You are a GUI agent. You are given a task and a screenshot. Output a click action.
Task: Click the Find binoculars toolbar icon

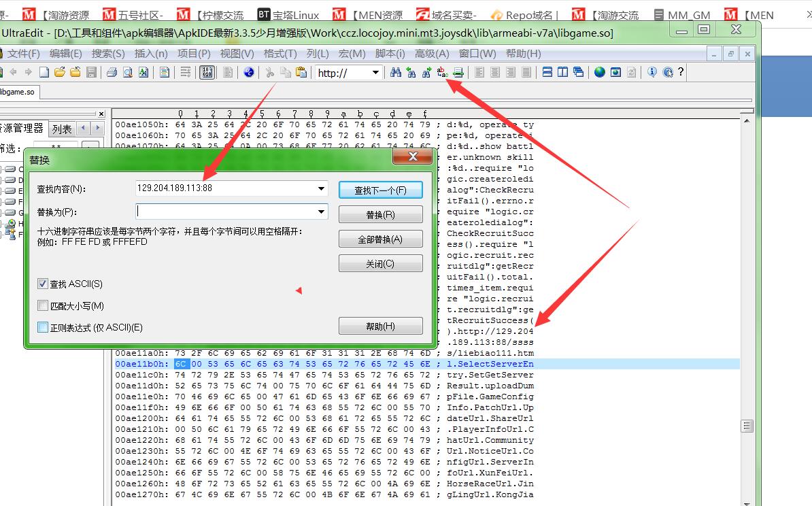[x=396, y=72]
